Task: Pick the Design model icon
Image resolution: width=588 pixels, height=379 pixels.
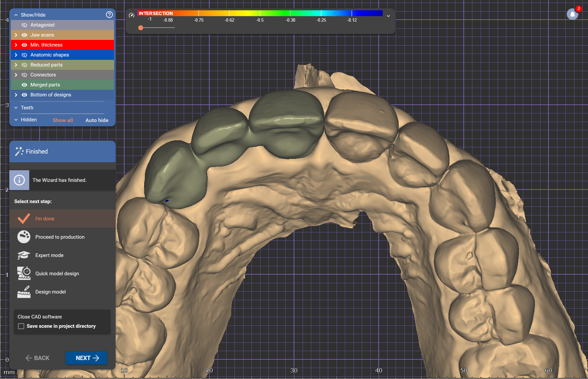Action: point(24,292)
